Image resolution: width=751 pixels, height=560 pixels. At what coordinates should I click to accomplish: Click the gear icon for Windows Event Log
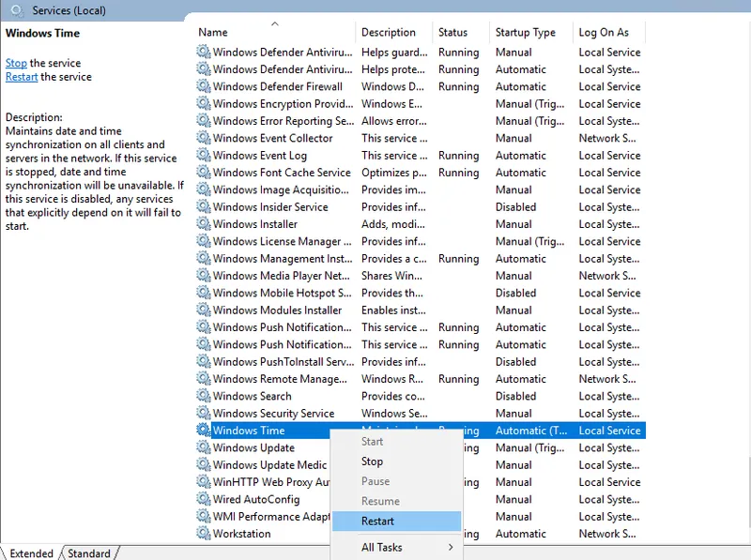203,156
